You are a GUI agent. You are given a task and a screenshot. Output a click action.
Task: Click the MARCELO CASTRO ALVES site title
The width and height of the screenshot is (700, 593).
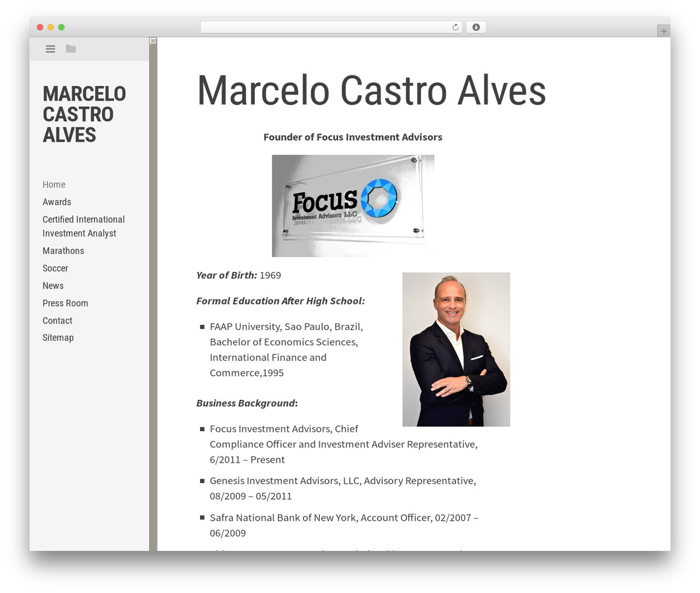(x=84, y=114)
